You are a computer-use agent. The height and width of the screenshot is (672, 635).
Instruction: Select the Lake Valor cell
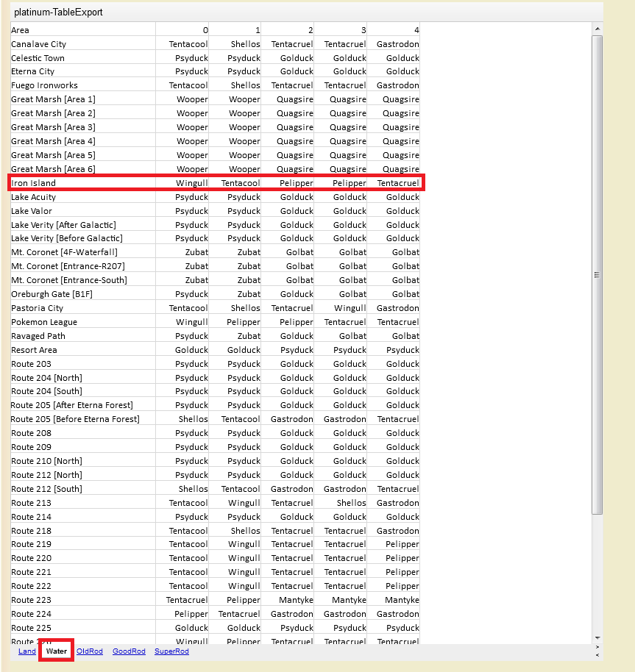coord(82,211)
